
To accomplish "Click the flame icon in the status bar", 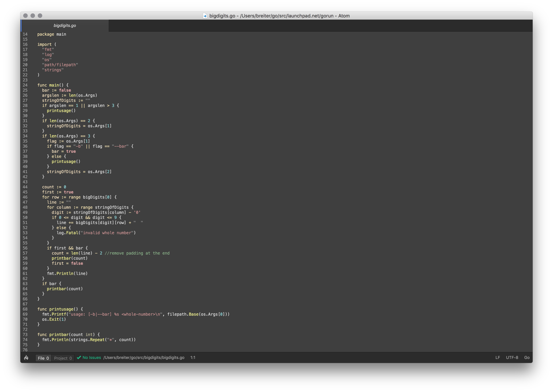I will pyautogui.click(x=26, y=358).
